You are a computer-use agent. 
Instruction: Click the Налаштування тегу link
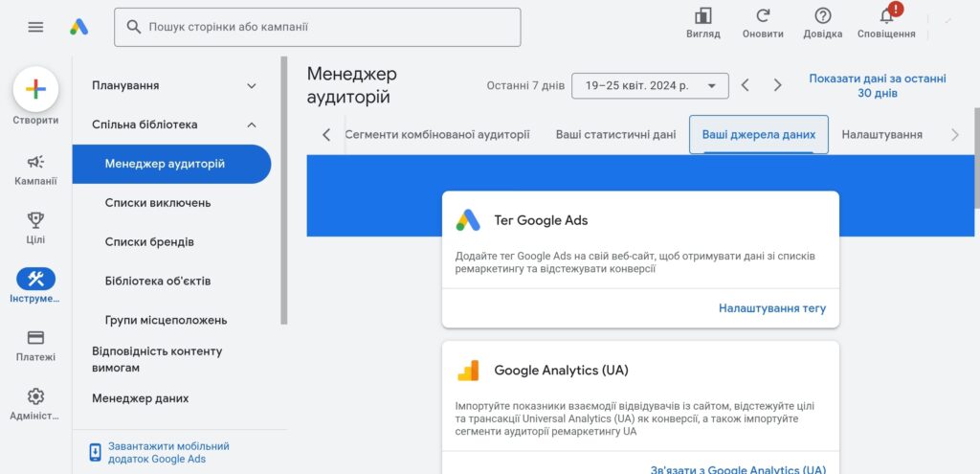point(771,308)
